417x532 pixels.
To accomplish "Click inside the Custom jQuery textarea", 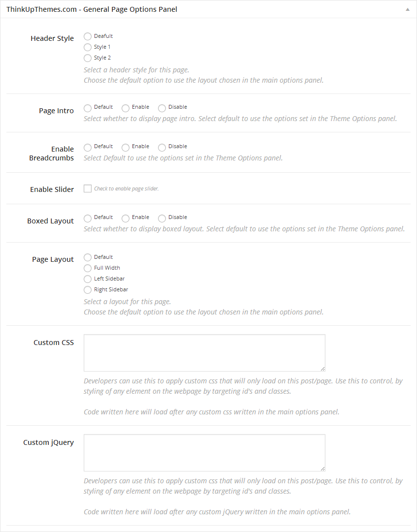I will click(x=204, y=452).
